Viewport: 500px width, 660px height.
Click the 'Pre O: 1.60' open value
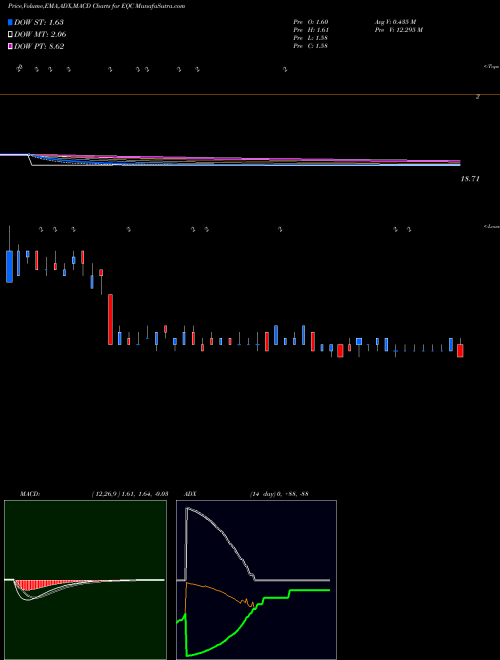[311, 21]
